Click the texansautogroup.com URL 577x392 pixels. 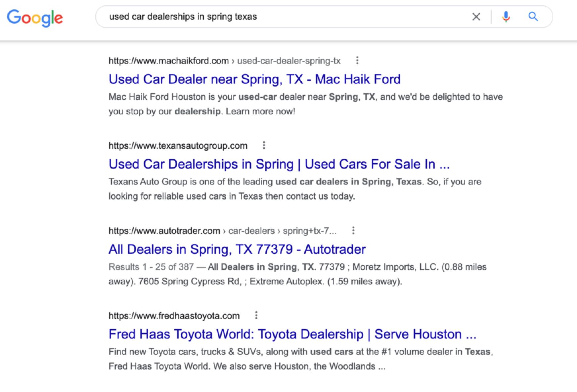(x=178, y=146)
